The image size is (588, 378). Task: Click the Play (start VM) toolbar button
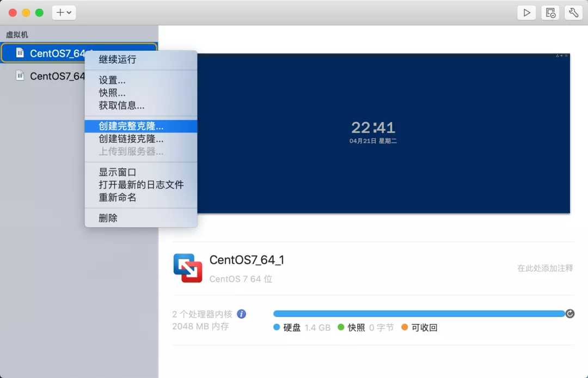point(526,13)
